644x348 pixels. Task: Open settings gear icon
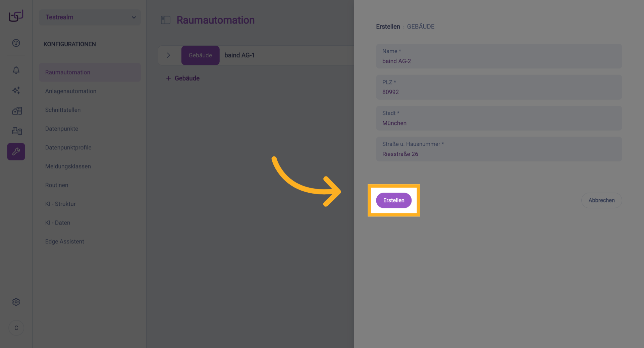pyautogui.click(x=16, y=302)
